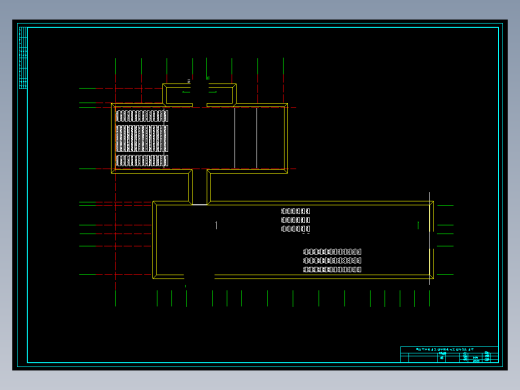
Task: Select the small annex room above the upper building
Action: (199, 95)
